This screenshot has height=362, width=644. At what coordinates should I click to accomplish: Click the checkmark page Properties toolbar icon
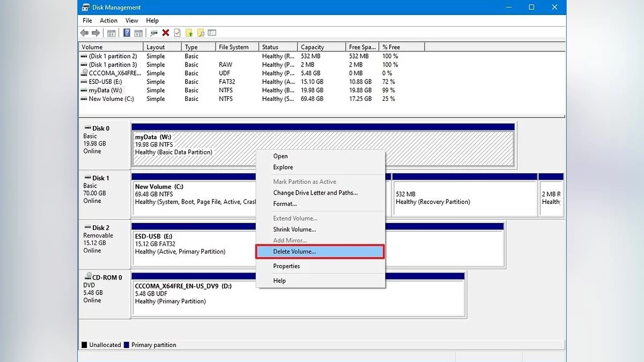pyautogui.click(x=177, y=33)
